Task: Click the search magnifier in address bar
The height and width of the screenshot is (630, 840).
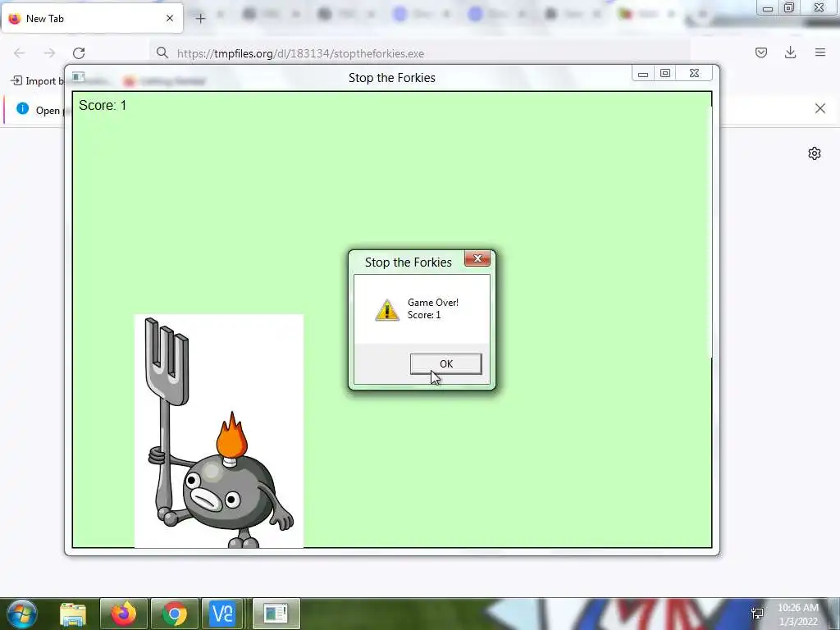Action: 162,52
